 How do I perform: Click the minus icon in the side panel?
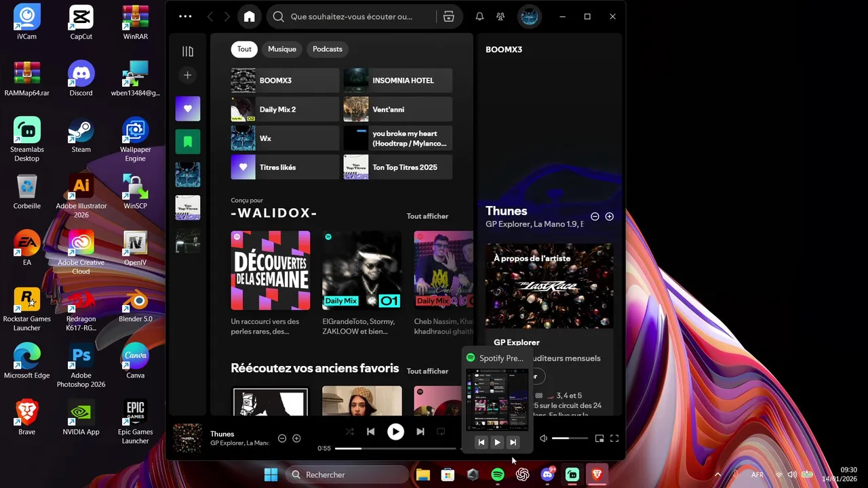pyautogui.click(x=595, y=217)
